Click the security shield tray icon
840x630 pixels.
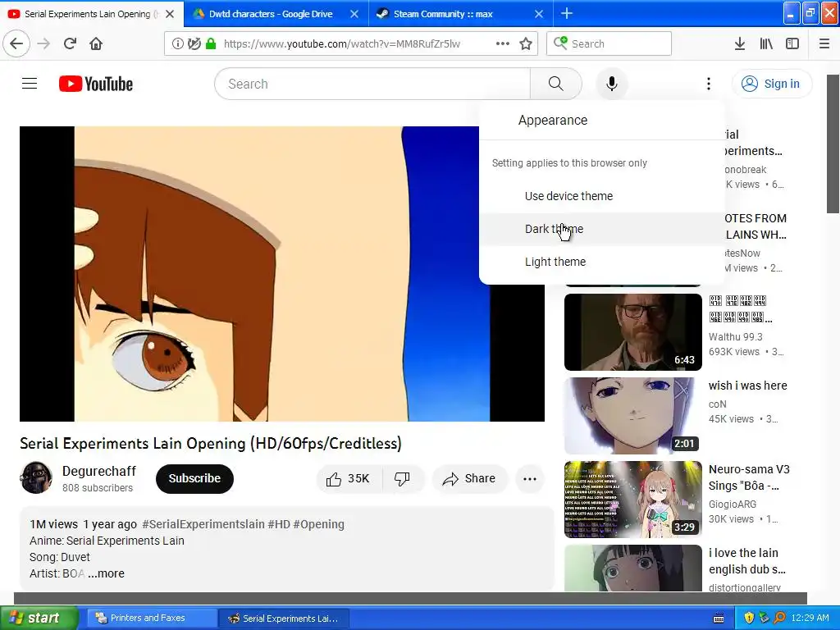(x=749, y=618)
